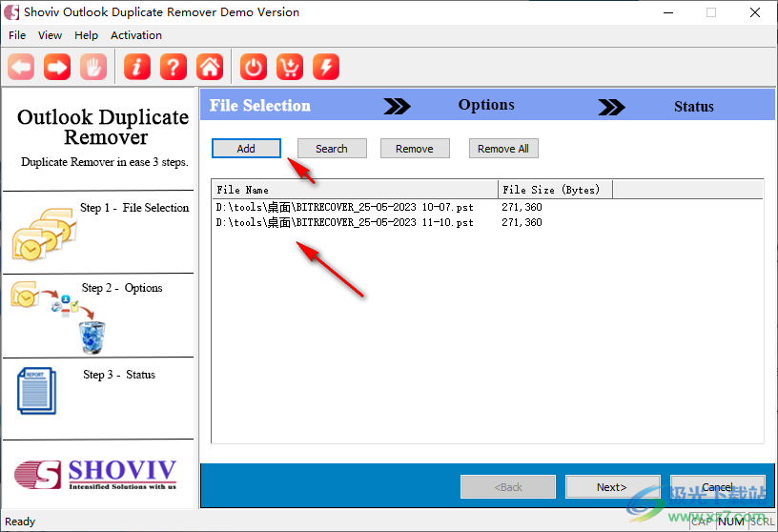Screen dimensions: 778x532
Task: Click the File Size (Bytes) column header
Action: pyautogui.click(x=555, y=190)
